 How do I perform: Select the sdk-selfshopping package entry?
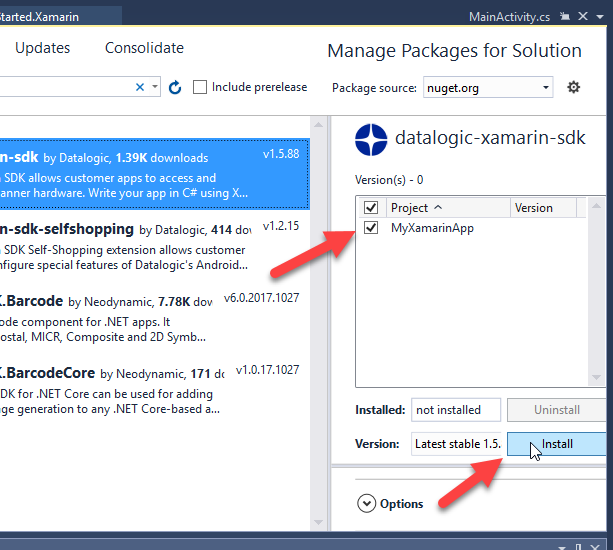point(155,246)
